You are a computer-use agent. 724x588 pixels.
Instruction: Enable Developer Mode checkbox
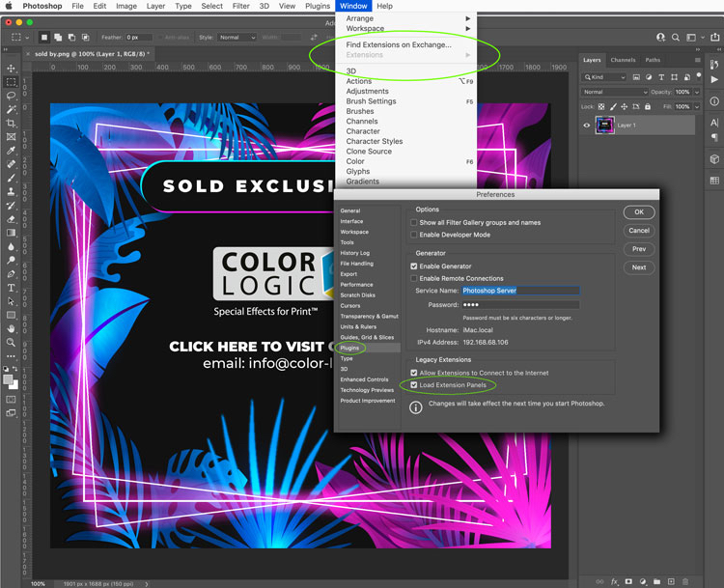[414, 235]
